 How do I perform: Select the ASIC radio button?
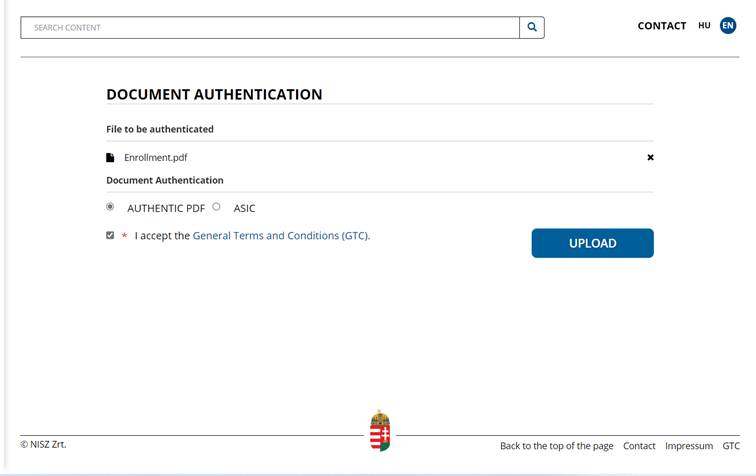coord(216,206)
